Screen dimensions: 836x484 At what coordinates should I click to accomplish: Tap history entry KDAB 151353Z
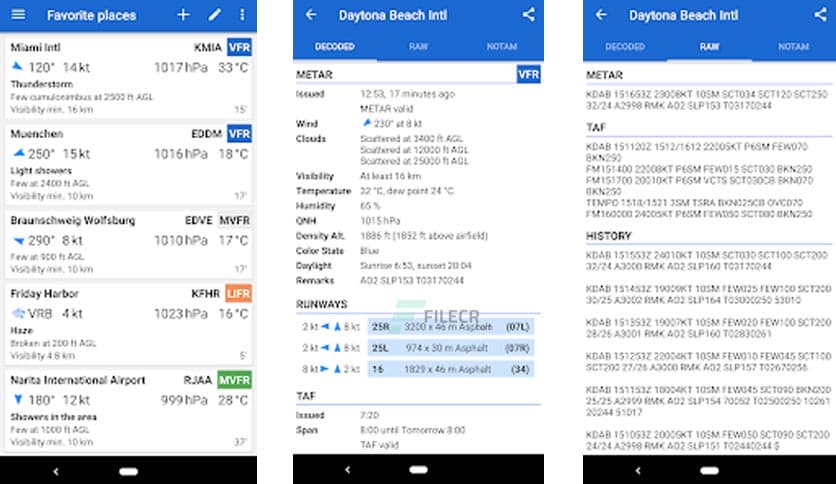pyautogui.click(x=709, y=328)
